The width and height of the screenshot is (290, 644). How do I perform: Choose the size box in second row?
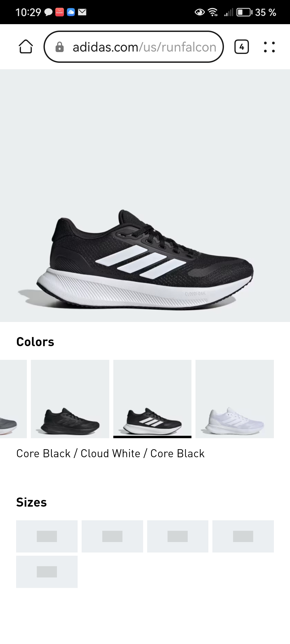pyautogui.click(x=47, y=572)
